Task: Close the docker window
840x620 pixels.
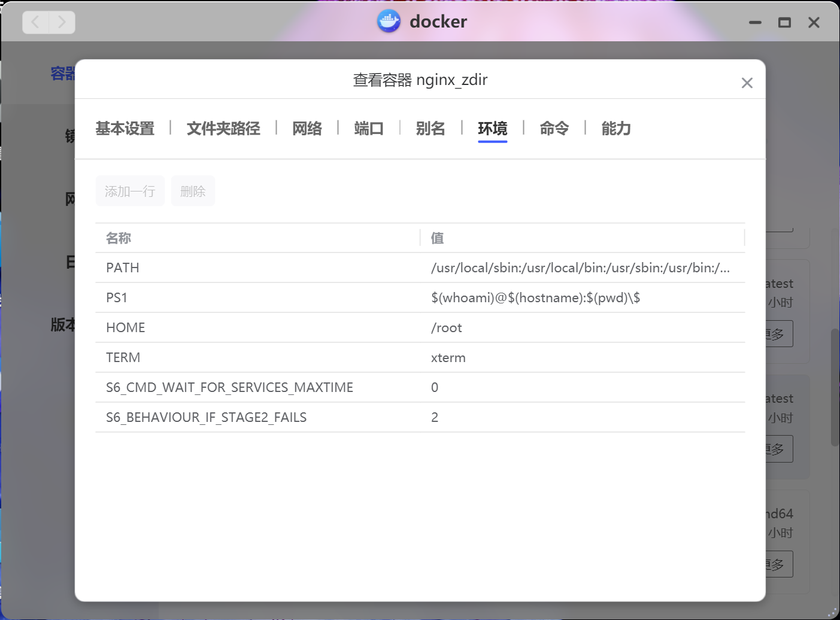Action: [x=814, y=23]
